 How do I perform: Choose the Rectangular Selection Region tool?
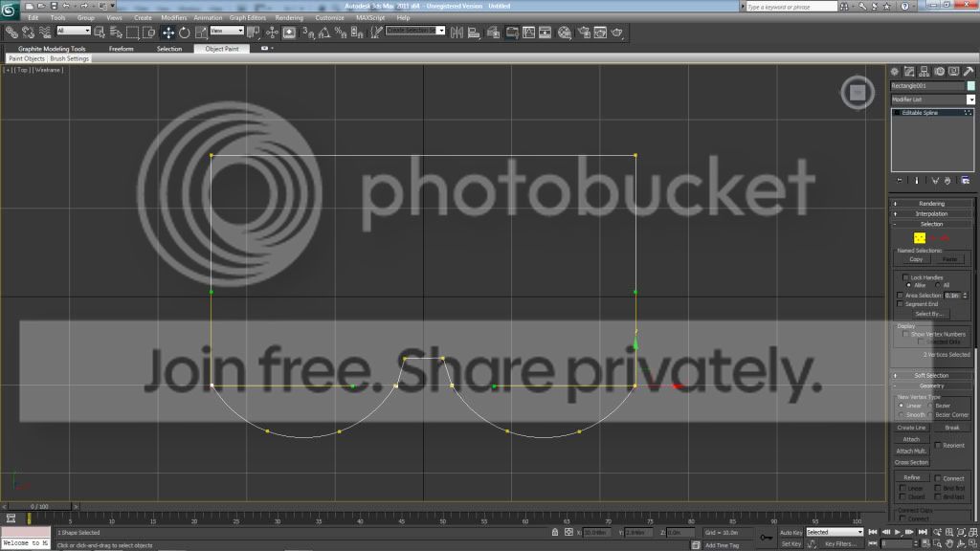pyautogui.click(x=132, y=33)
